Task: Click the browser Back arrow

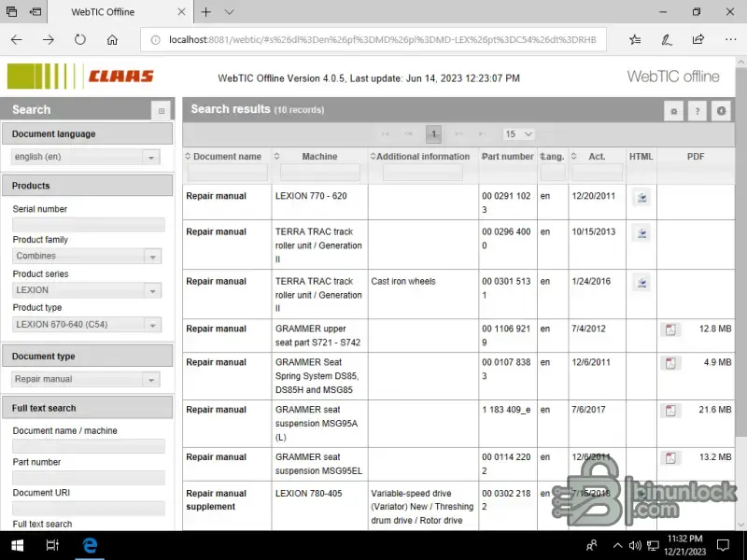Action: click(17, 39)
